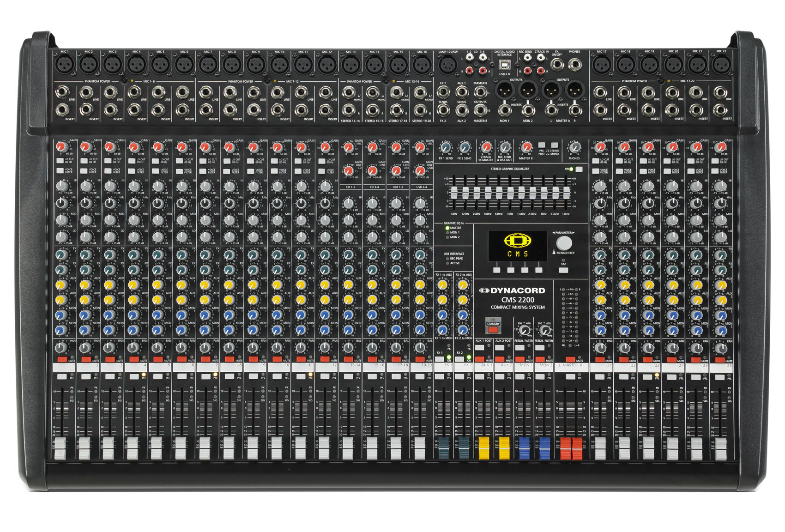Select the channel 2 HI EQ knob
Image resolution: width=785 pixels, height=532 pixels.
pyautogui.click(x=85, y=187)
